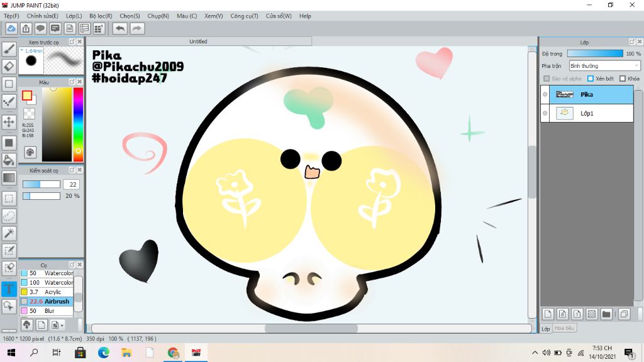This screenshot has width=644, height=362.
Task: Click the foreground color swatch
Action: 27,96
